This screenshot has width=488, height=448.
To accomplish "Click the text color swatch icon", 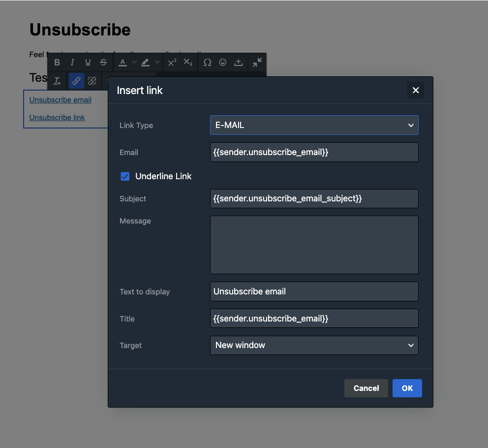I will coord(122,63).
